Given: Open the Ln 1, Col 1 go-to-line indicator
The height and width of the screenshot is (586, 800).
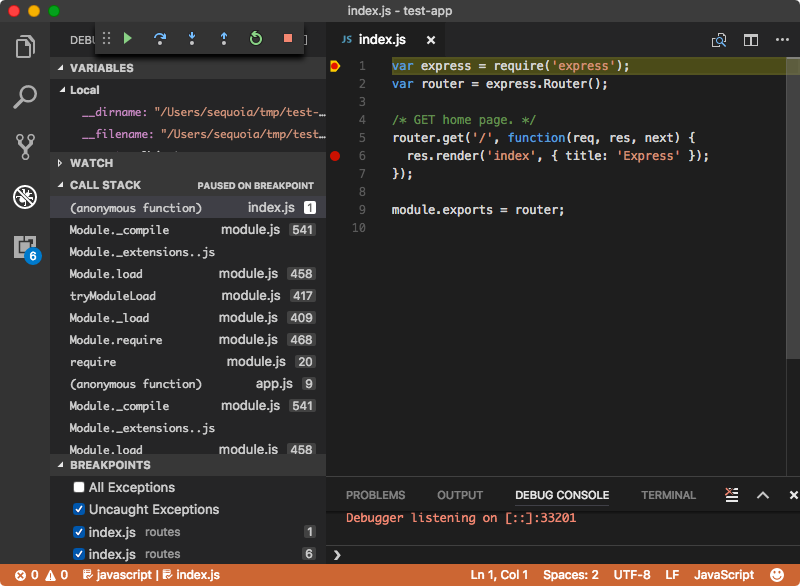Looking at the screenshot, I should [499, 575].
